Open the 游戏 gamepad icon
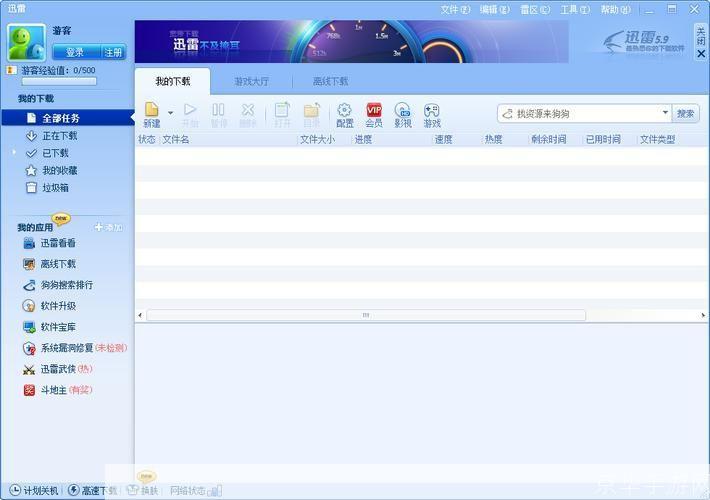The width and height of the screenshot is (710, 500). point(432,115)
